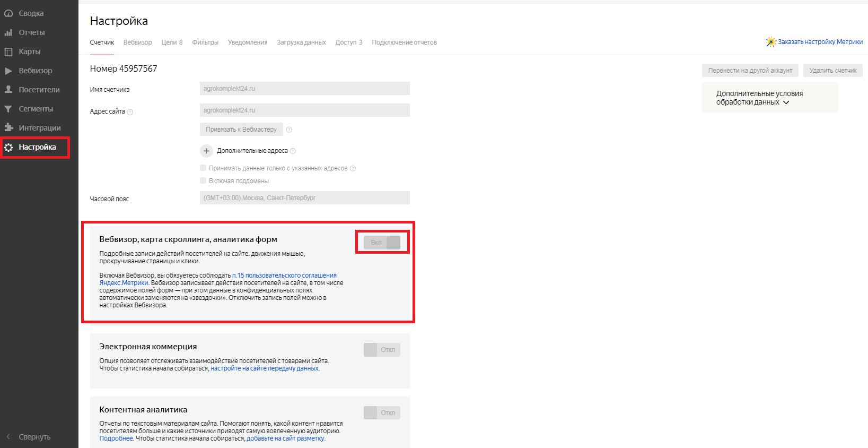Screen dimensions: 868x448
Task: Enable the Электронная коммерция toggle
Action: pyautogui.click(x=382, y=350)
